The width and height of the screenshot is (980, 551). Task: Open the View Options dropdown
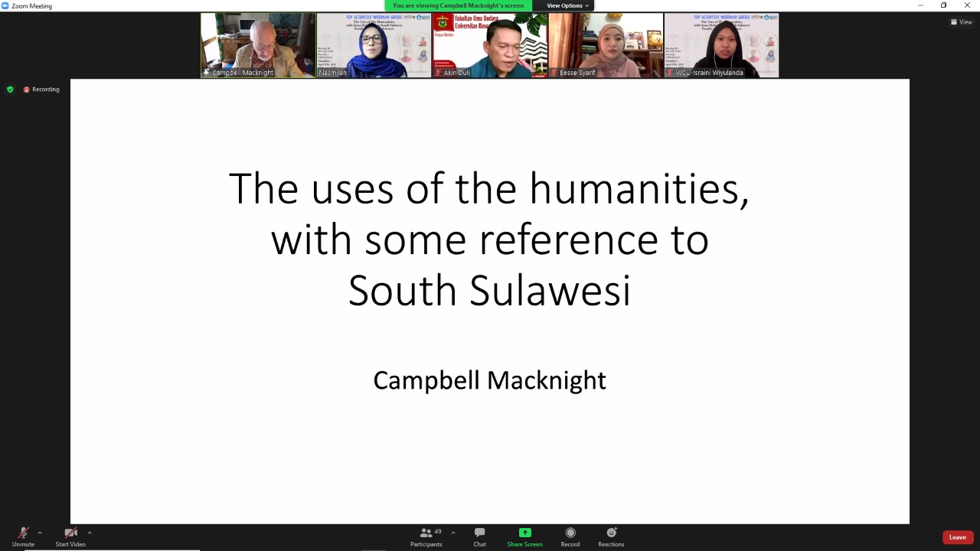(x=567, y=5)
